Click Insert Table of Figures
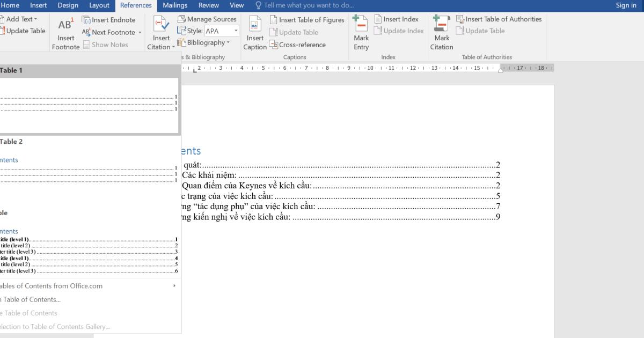Viewport: 644px width, 338px height. [x=306, y=20]
